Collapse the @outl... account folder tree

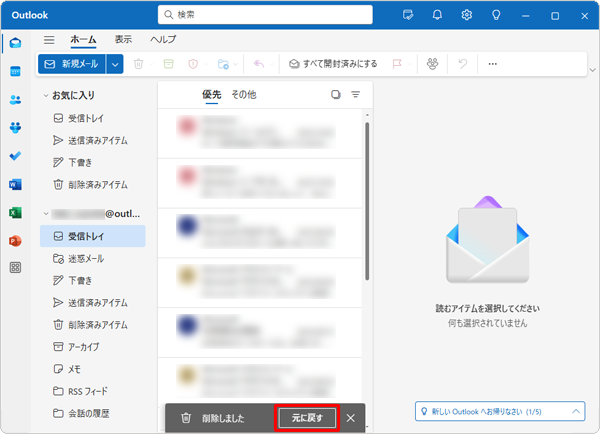[x=46, y=214]
